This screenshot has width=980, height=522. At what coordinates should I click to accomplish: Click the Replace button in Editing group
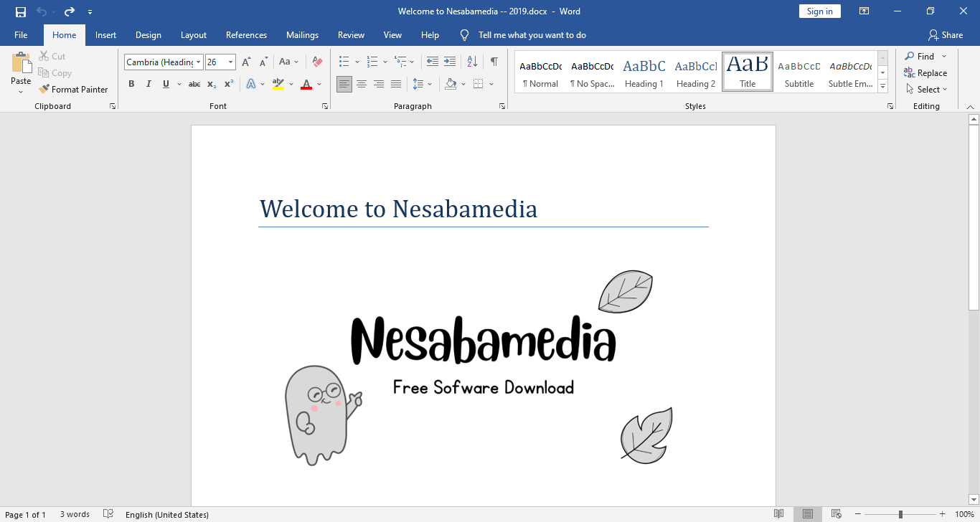(925, 73)
